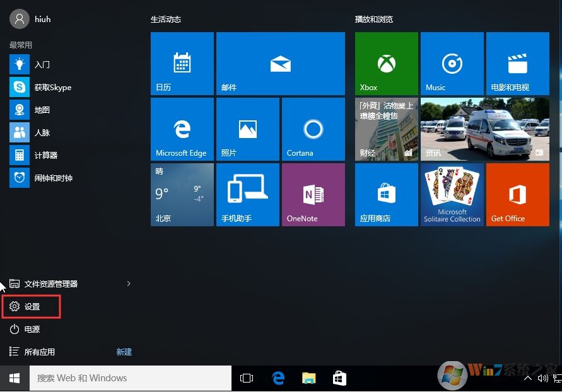Click the 搜索 Web 和 Windows search box
This screenshot has width=562, height=392.
click(131, 378)
